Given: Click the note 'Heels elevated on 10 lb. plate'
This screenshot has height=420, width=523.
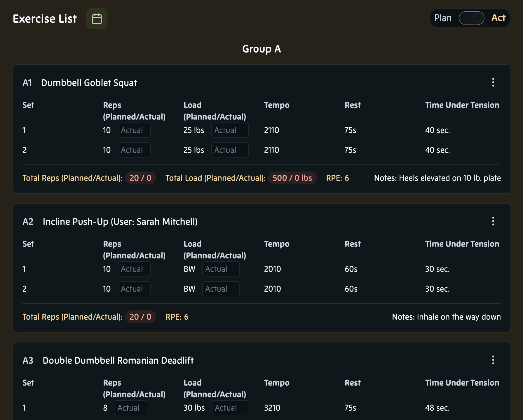Looking at the screenshot, I should coord(450,178).
